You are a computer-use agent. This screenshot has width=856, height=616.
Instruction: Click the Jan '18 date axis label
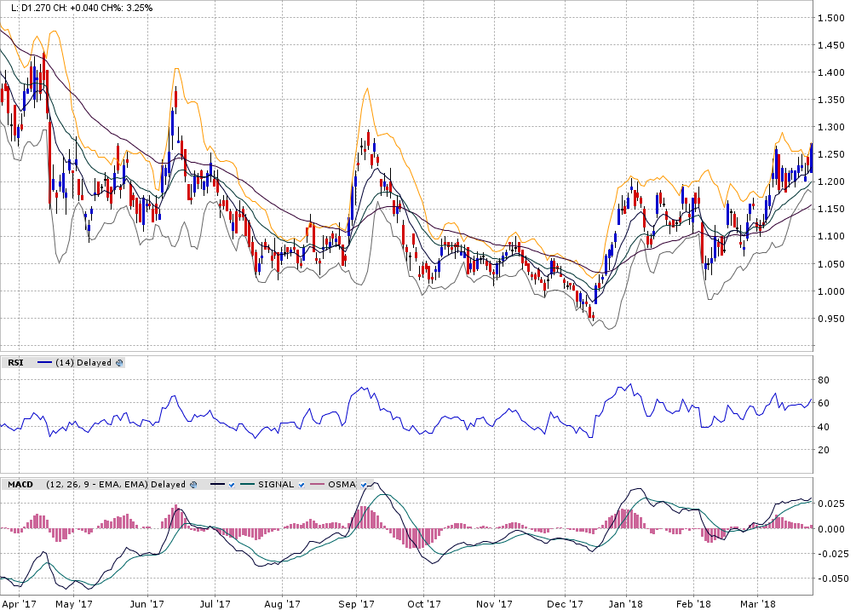pos(626,604)
